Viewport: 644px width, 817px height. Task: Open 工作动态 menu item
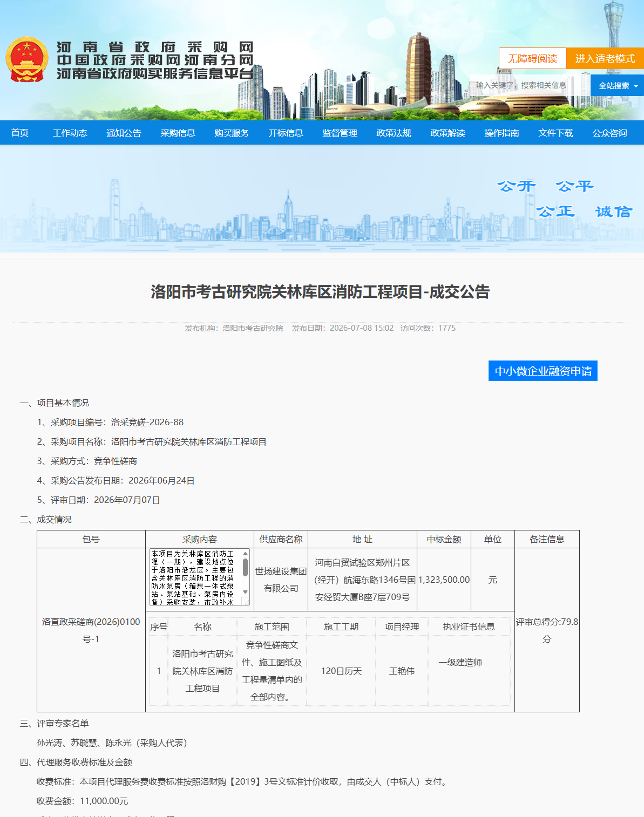click(70, 133)
